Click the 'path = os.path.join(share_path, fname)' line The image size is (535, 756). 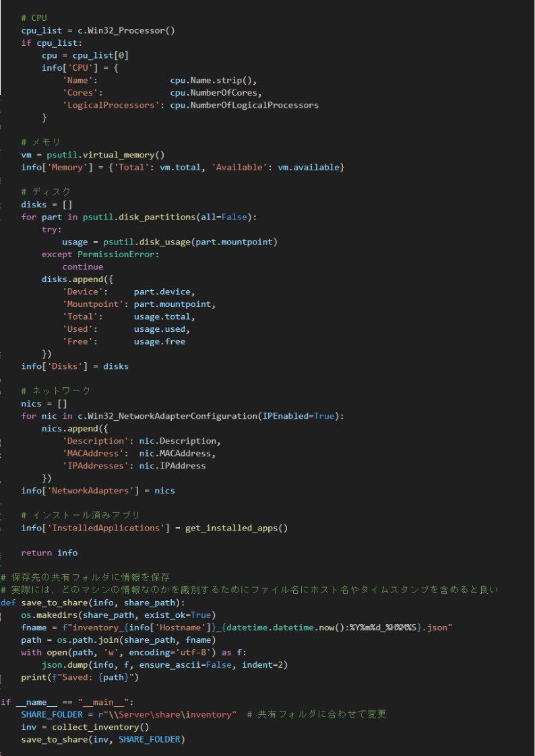pos(119,640)
